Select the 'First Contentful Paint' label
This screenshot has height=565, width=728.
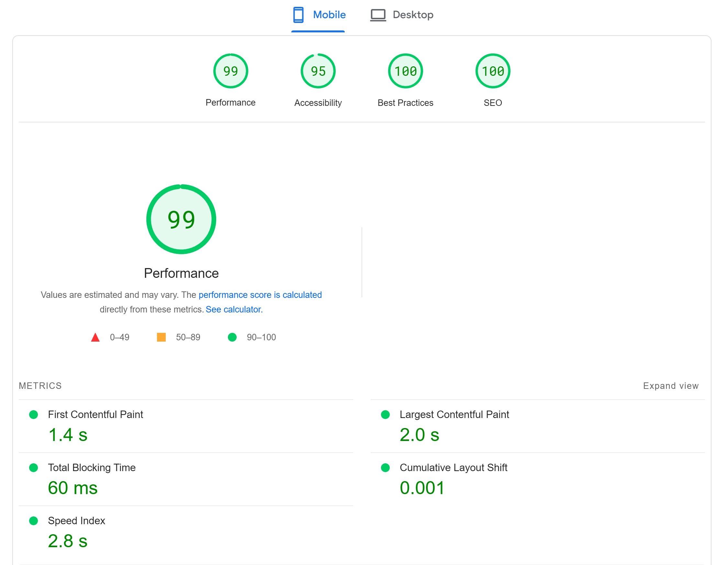coord(95,414)
